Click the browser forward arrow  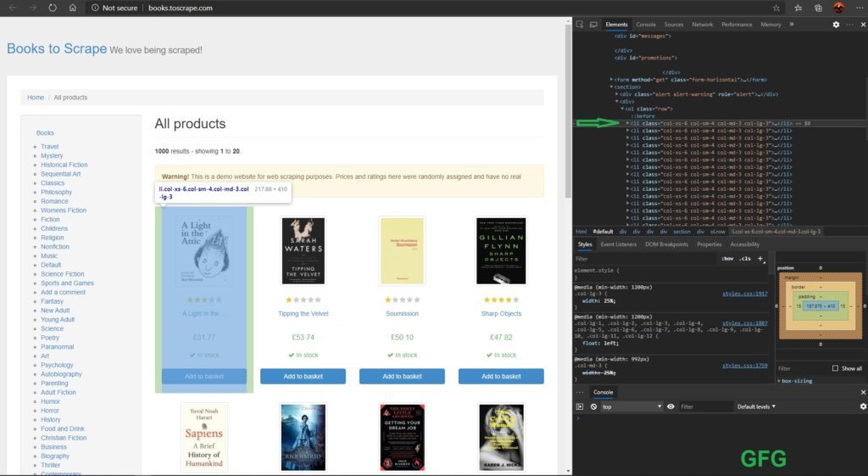[33, 8]
